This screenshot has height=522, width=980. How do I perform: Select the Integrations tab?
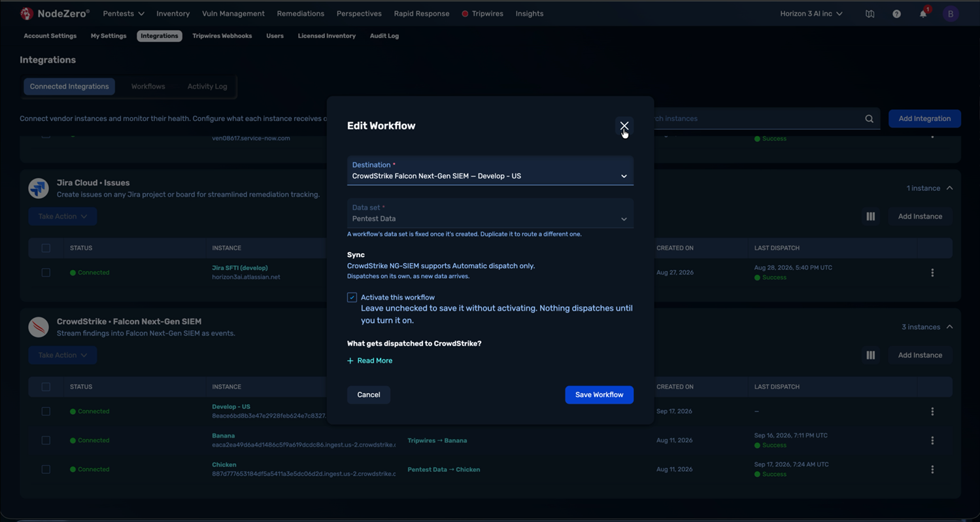[160, 36]
